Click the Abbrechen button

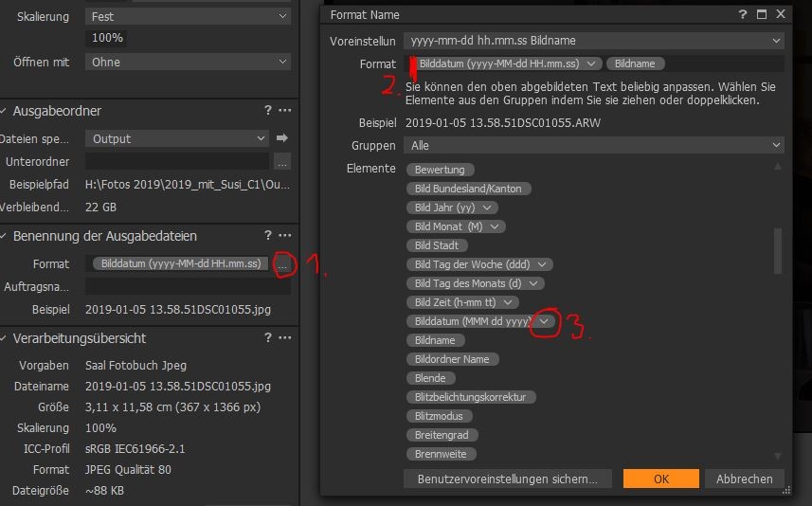click(x=745, y=479)
